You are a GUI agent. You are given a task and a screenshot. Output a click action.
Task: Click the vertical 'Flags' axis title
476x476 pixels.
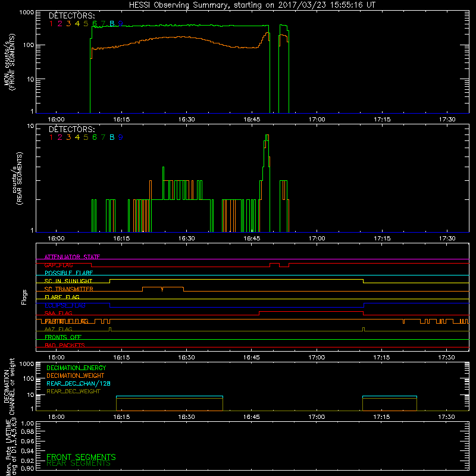click(24, 297)
